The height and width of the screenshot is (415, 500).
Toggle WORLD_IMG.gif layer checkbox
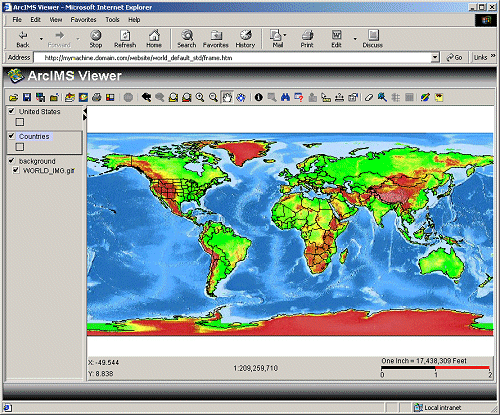16,170
